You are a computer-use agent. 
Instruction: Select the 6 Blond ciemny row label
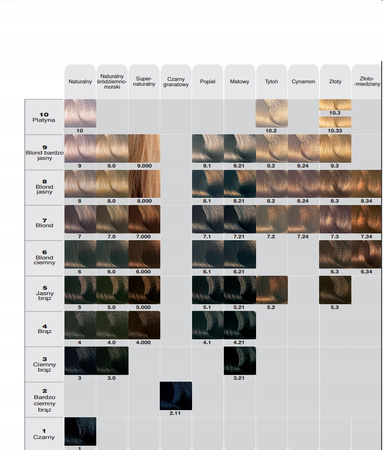click(44, 258)
